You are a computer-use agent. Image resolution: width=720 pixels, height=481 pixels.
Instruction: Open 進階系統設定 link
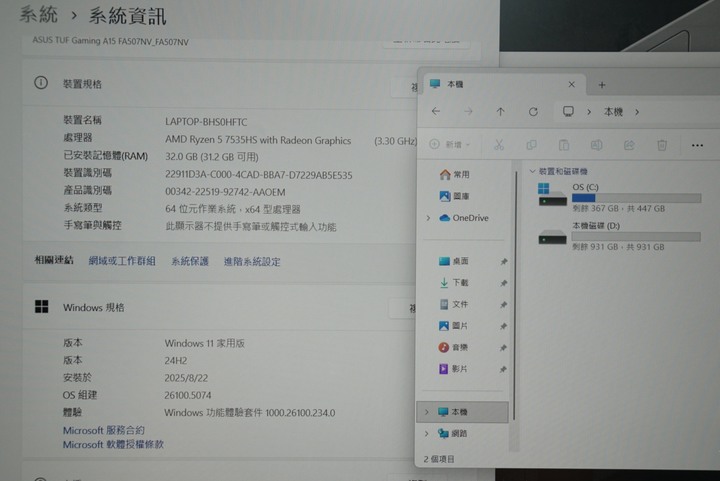tap(252, 262)
